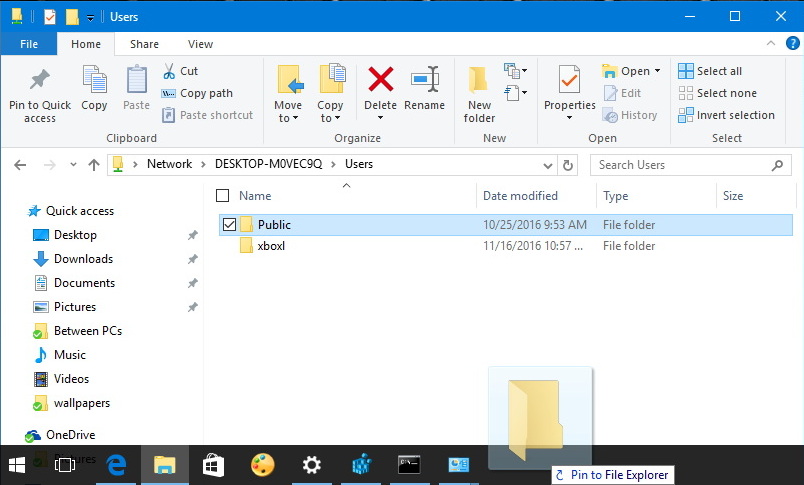Click the Open button in ribbon
The width and height of the screenshot is (804, 485).
(x=626, y=71)
